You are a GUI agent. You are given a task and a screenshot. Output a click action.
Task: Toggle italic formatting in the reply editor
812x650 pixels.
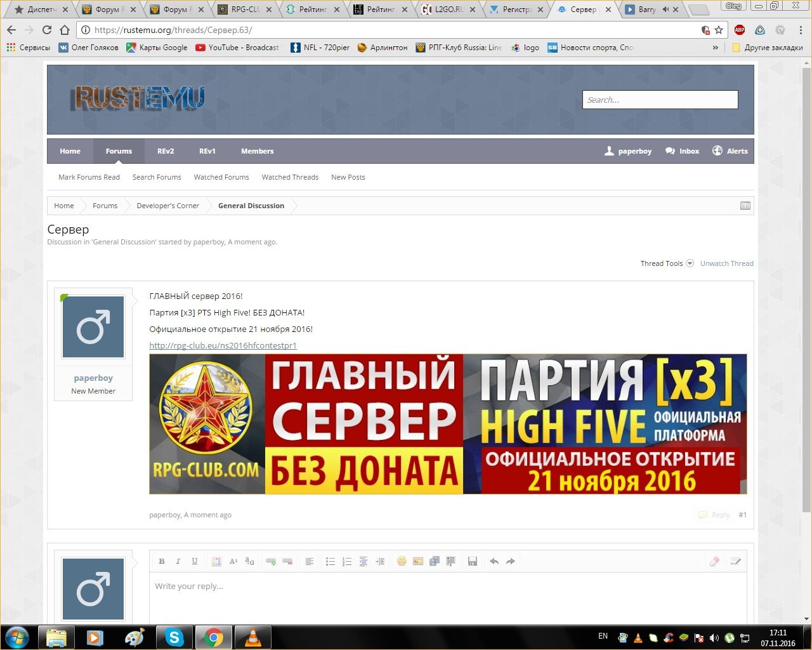178,561
